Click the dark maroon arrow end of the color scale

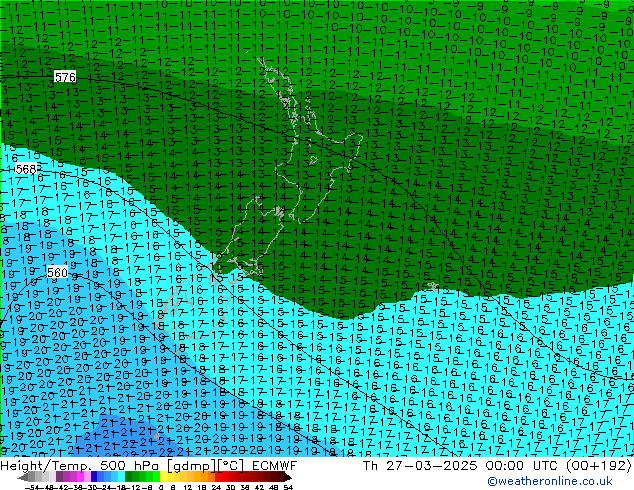click(287, 478)
